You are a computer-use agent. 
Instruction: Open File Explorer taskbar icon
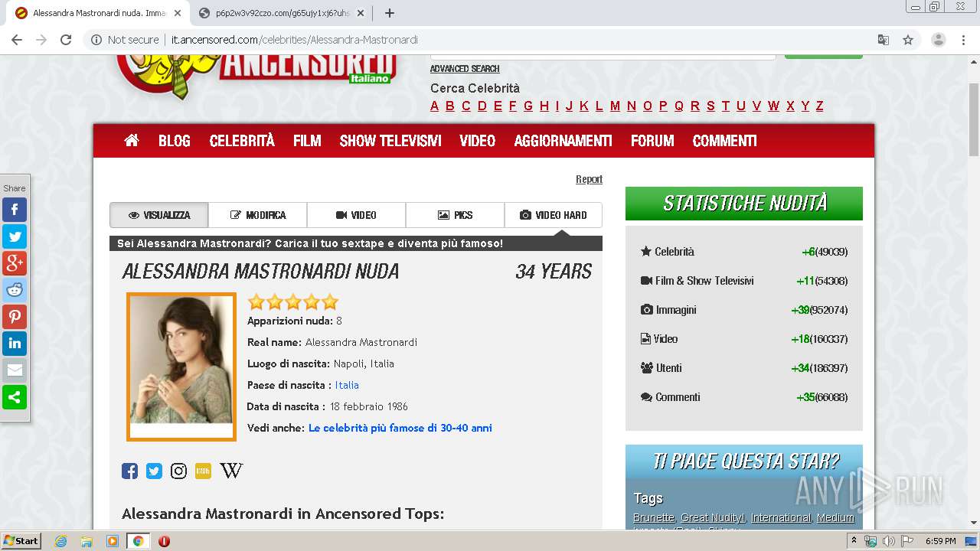pyautogui.click(x=87, y=541)
